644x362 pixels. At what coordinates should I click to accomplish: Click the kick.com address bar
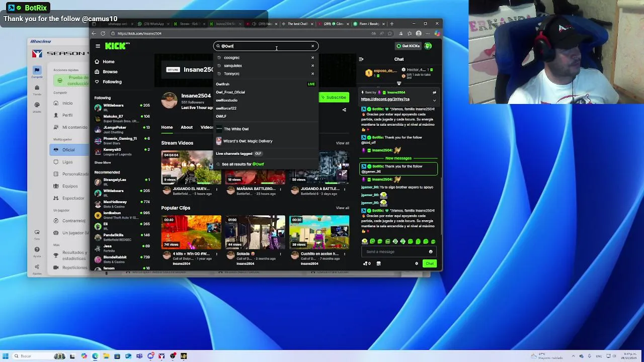coord(242,33)
